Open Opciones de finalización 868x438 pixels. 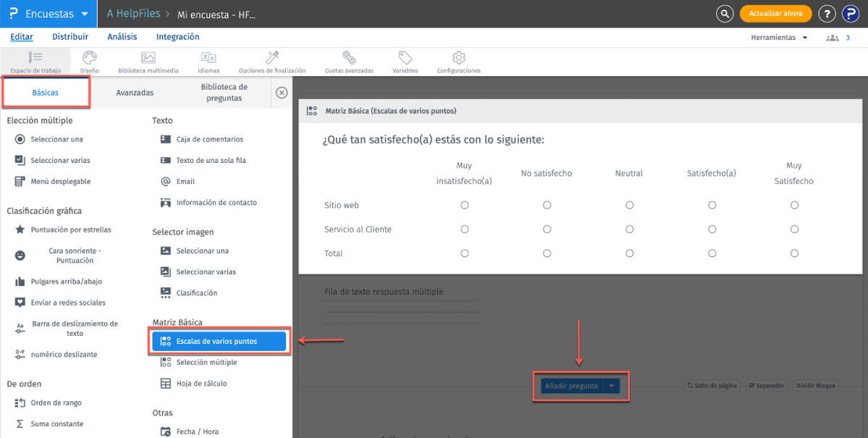tap(271, 62)
